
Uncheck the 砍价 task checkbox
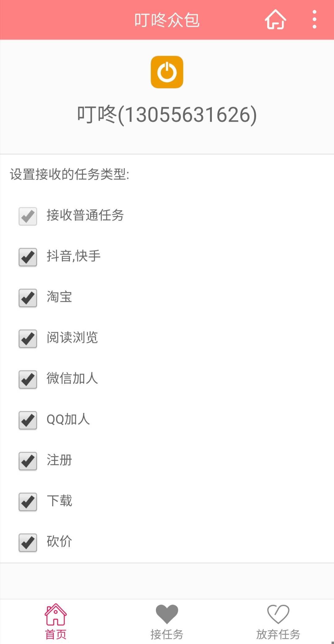click(x=28, y=542)
